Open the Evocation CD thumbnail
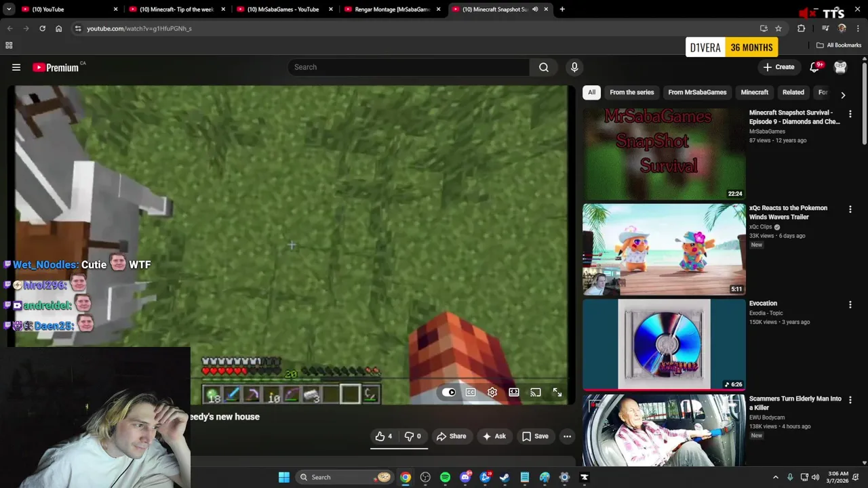 click(664, 345)
